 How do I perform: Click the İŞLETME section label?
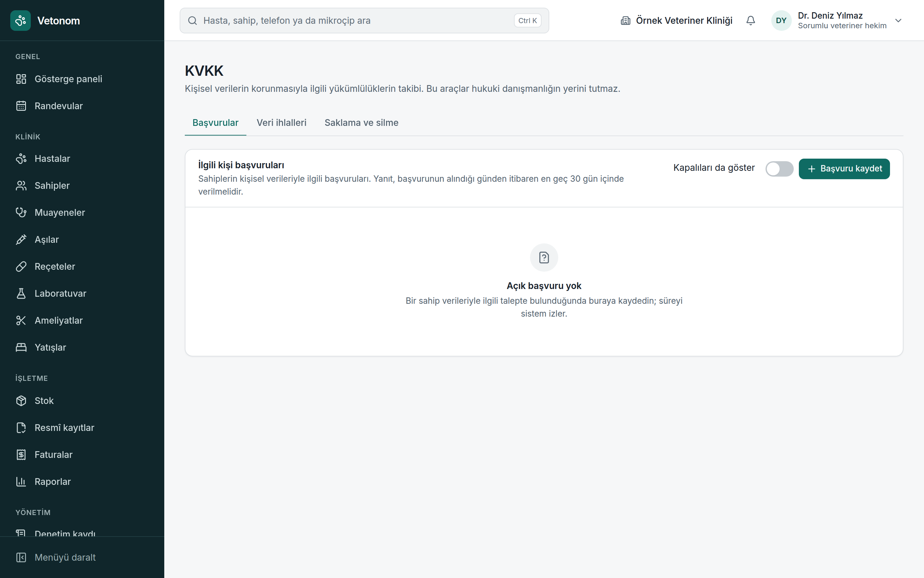pos(31,378)
